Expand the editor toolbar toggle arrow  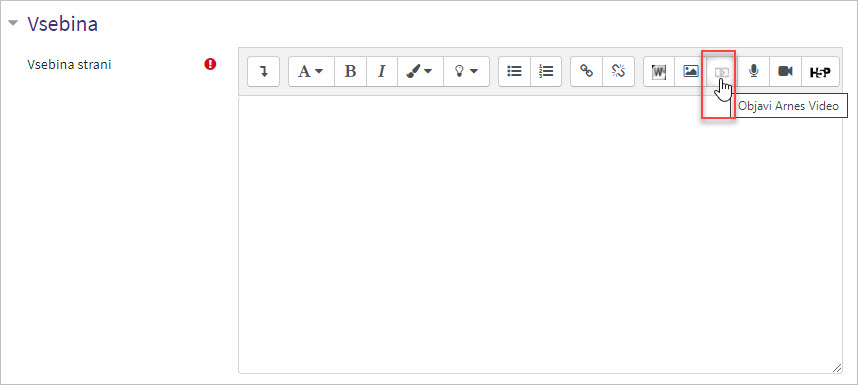pos(264,71)
